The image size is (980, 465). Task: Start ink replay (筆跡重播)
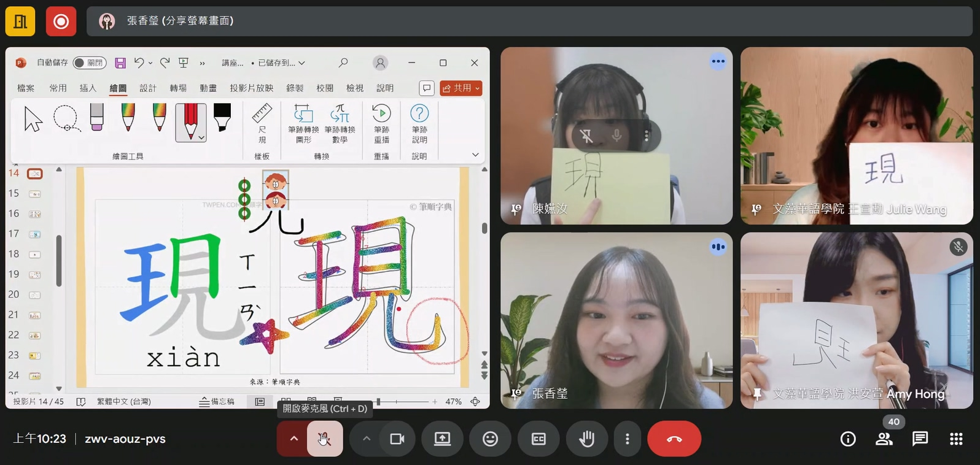pos(381,123)
